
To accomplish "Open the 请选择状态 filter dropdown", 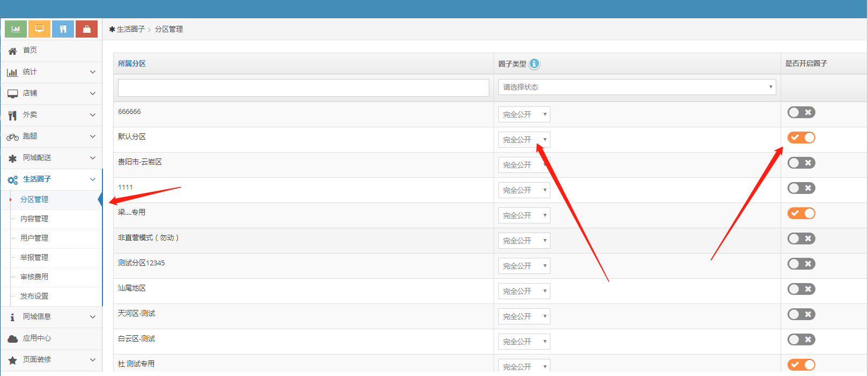I will (x=637, y=87).
